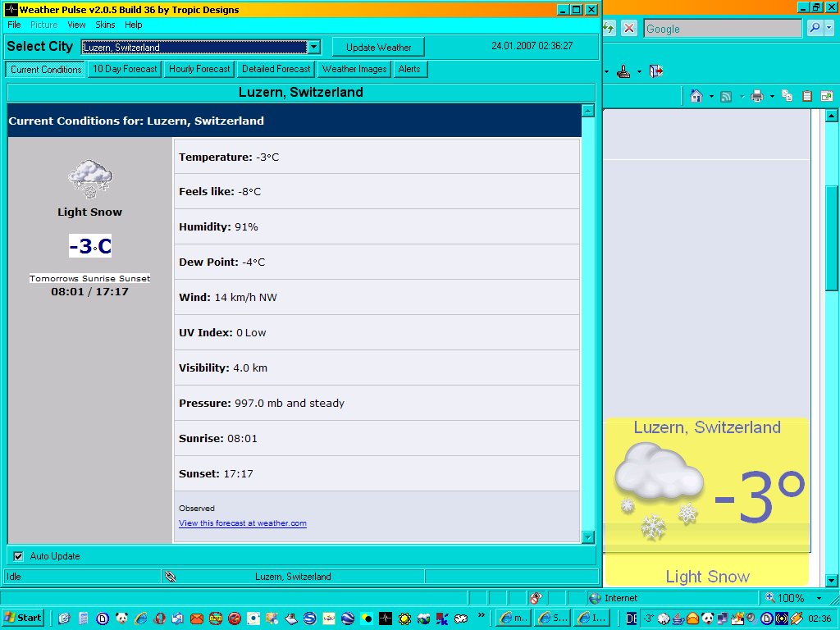Viewport: 840px width, 630px height.
Task: Click the orange envelope mail icon in quick launch
Action: click(x=197, y=619)
